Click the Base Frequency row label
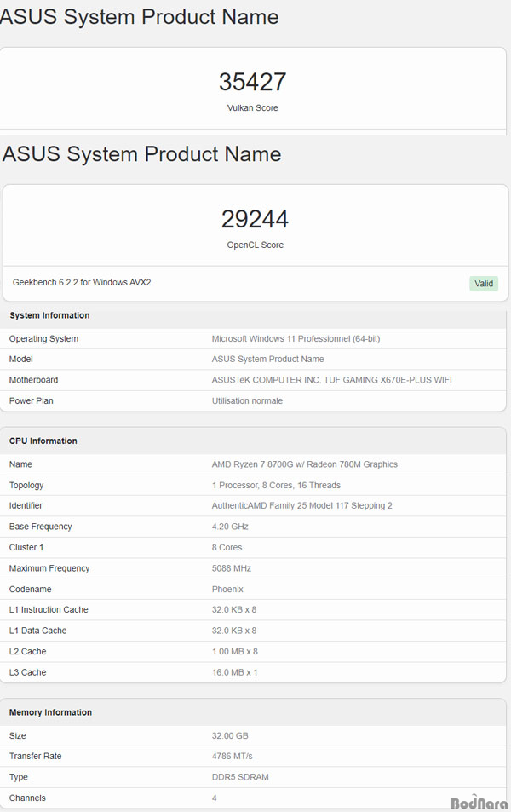The image size is (511, 812). tap(40, 527)
